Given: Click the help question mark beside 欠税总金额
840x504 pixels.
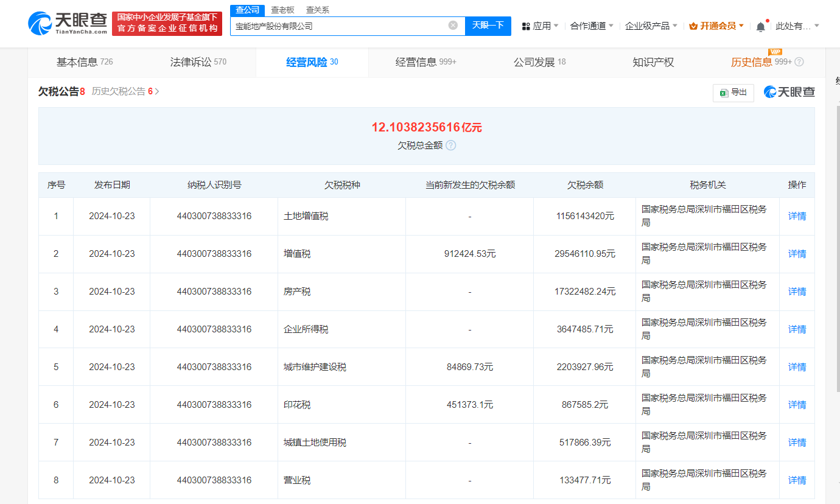Looking at the screenshot, I should 450,145.
